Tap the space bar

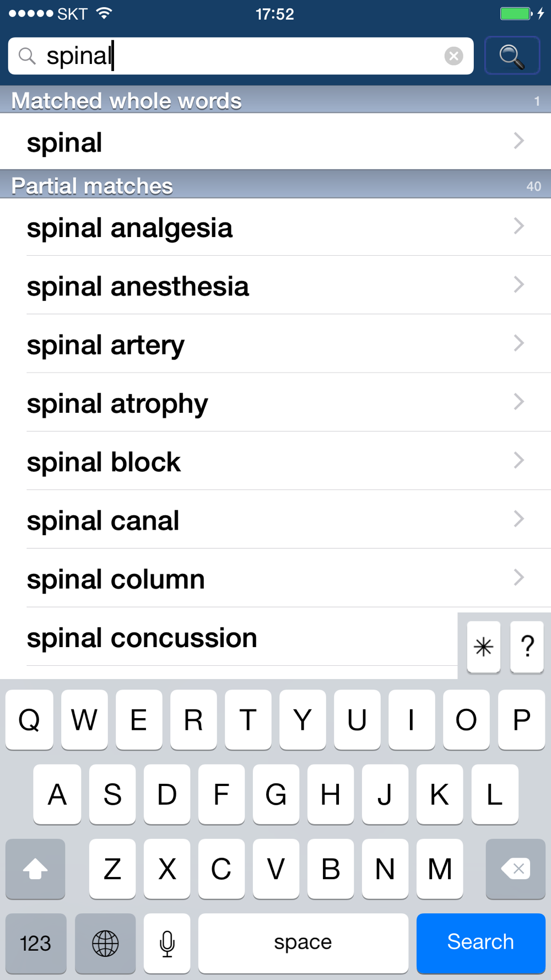pyautogui.click(x=303, y=943)
